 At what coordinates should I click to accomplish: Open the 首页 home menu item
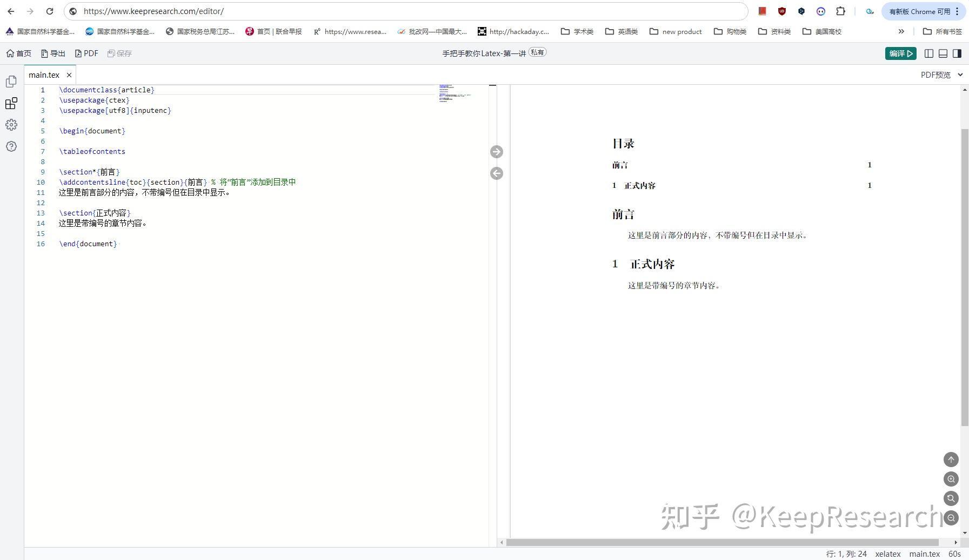[19, 53]
